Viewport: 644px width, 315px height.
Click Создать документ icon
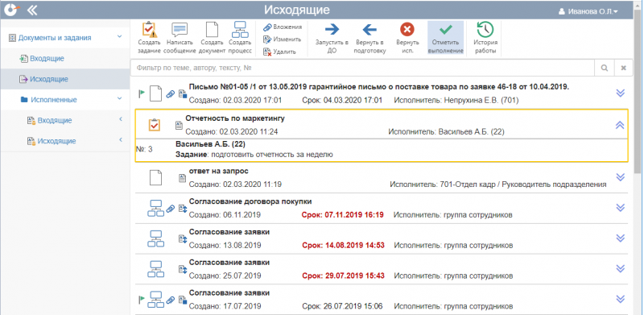pos(212,30)
